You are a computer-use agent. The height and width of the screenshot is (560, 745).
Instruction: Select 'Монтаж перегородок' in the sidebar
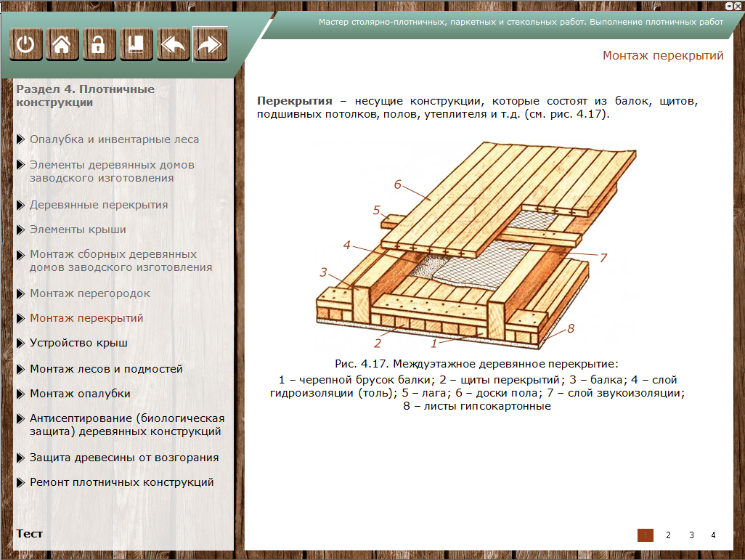[x=90, y=293]
